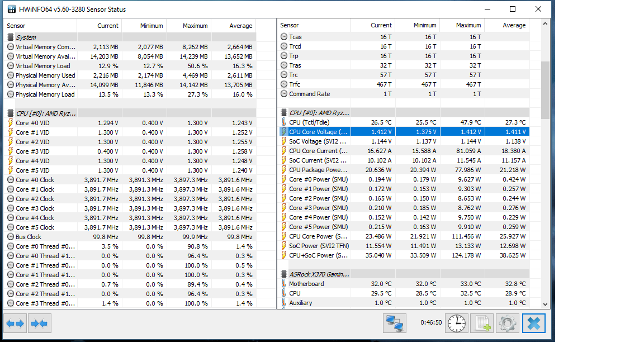Click the shrink columns arrows button
Image resolution: width=644 pixels, height=362 pixels.
tap(40, 323)
